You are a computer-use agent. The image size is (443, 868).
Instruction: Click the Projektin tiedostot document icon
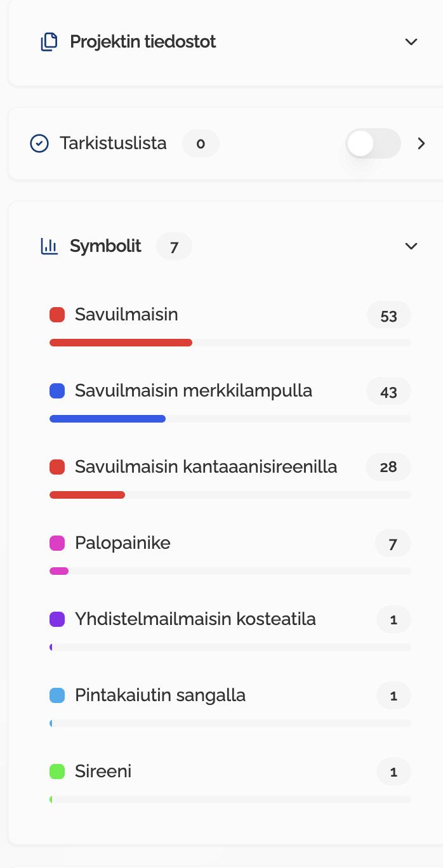(x=50, y=42)
